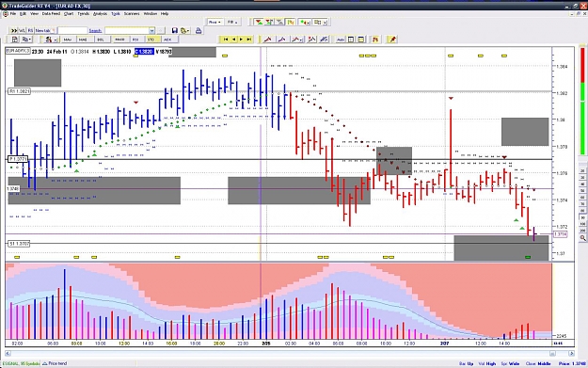Open the Scanners menu
588x368 pixels.
[x=132, y=13]
